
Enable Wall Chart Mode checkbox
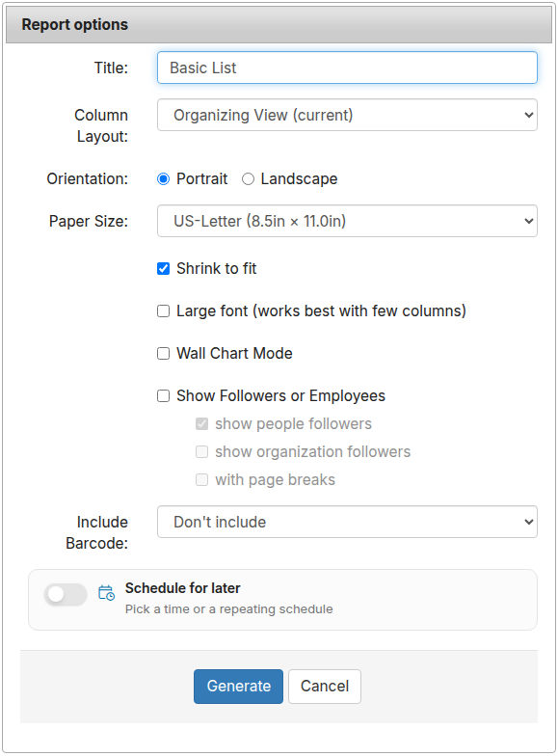[164, 353]
